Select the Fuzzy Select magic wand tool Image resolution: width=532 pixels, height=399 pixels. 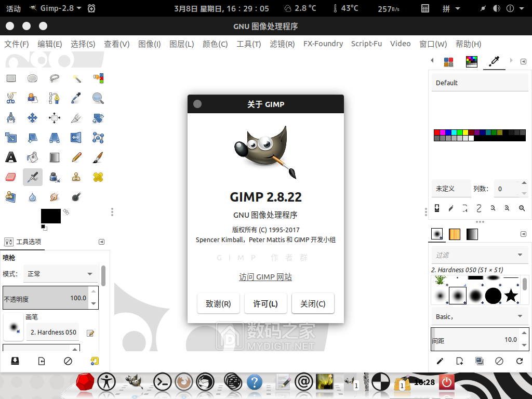(x=76, y=78)
